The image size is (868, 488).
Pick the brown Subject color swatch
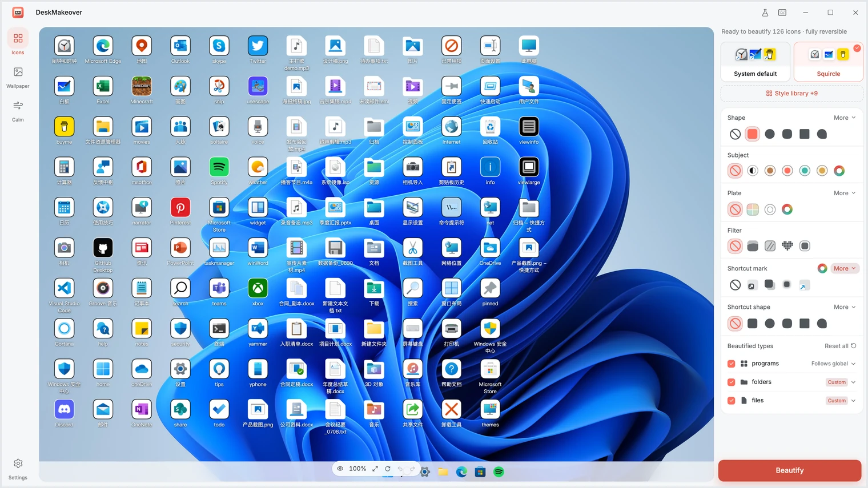tap(770, 171)
